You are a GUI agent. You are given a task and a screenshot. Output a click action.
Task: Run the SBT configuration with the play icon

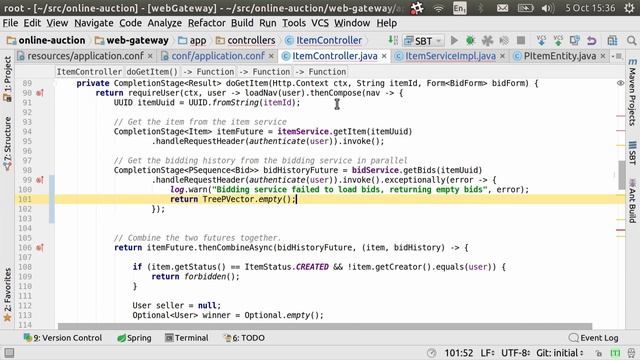(454, 40)
